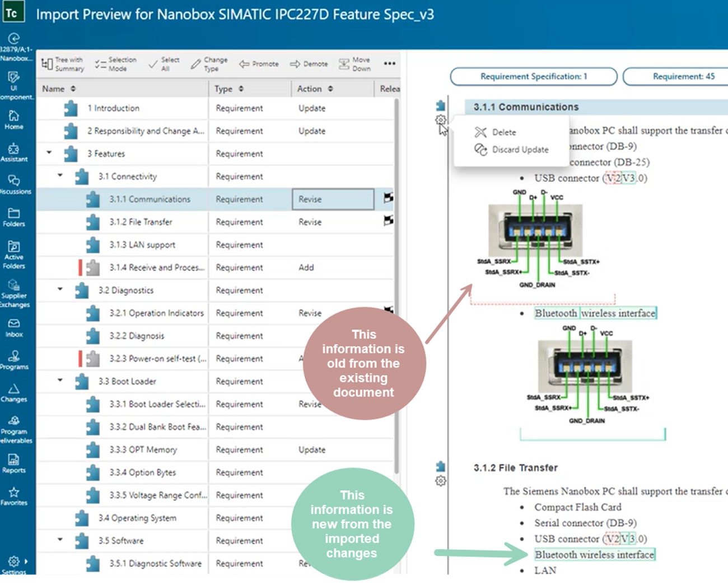Image resolution: width=728 pixels, height=585 pixels.
Task: Open Changes in the sidebar
Action: click(x=14, y=392)
